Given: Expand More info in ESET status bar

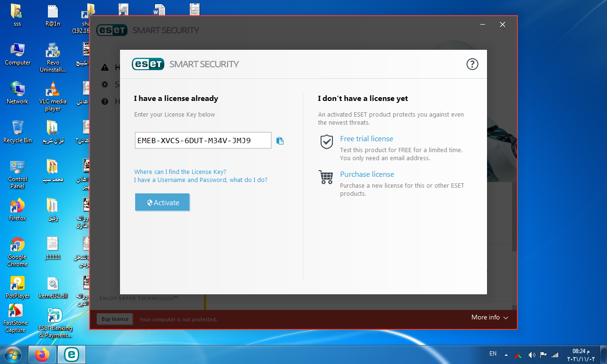Looking at the screenshot, I should (490, 317).
